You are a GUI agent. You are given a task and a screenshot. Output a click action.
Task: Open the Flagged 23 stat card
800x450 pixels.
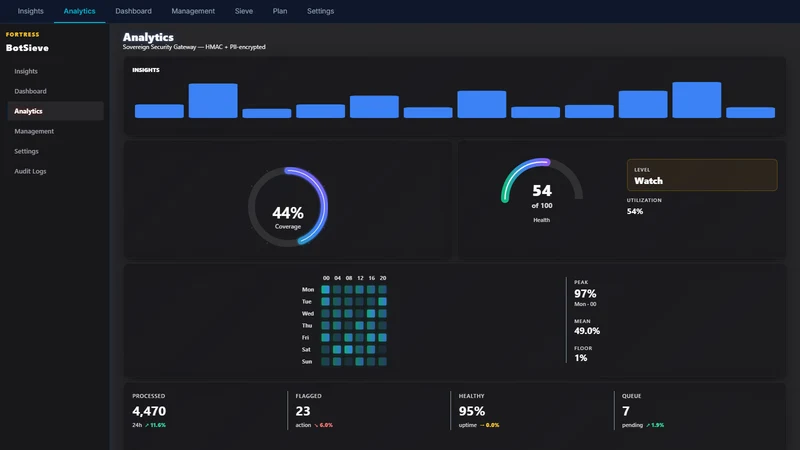tap(369, 410)
